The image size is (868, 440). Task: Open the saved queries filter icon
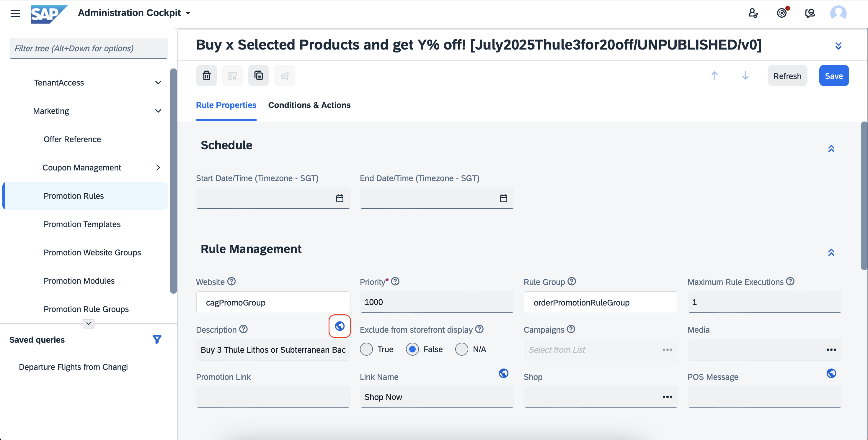point(157,339)
